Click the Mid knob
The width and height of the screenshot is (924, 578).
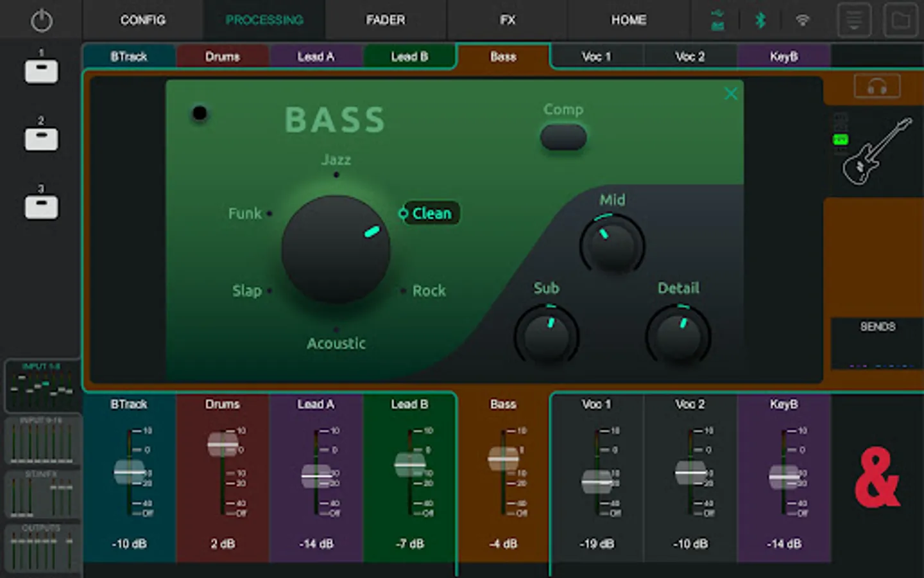click(612, 246)
